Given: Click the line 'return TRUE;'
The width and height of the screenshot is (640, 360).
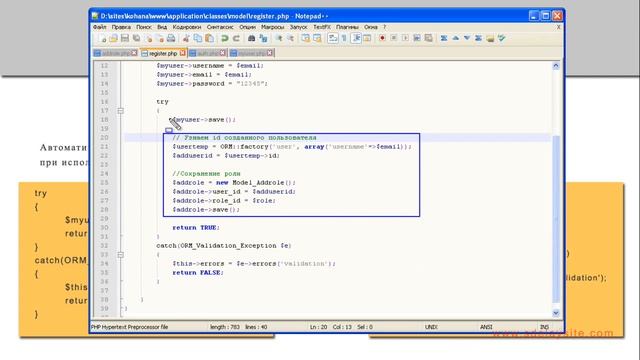Looking at the screenshot, I should coord(196,228).
